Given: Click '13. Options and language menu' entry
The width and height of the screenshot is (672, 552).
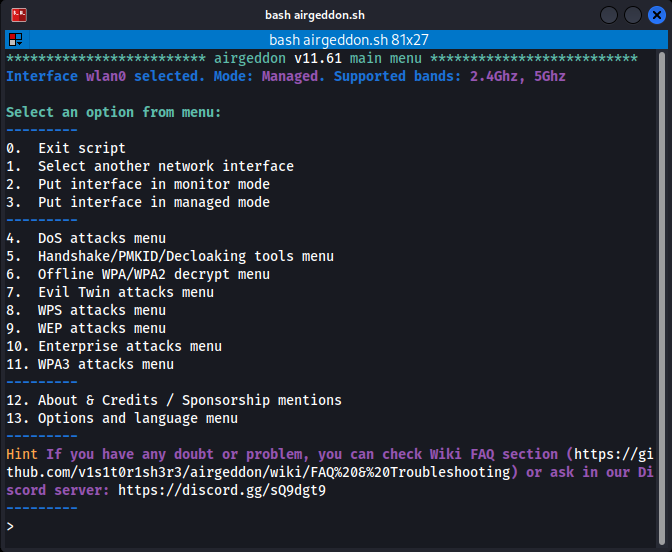Looking at the screenshot, I should pos(122,418).
